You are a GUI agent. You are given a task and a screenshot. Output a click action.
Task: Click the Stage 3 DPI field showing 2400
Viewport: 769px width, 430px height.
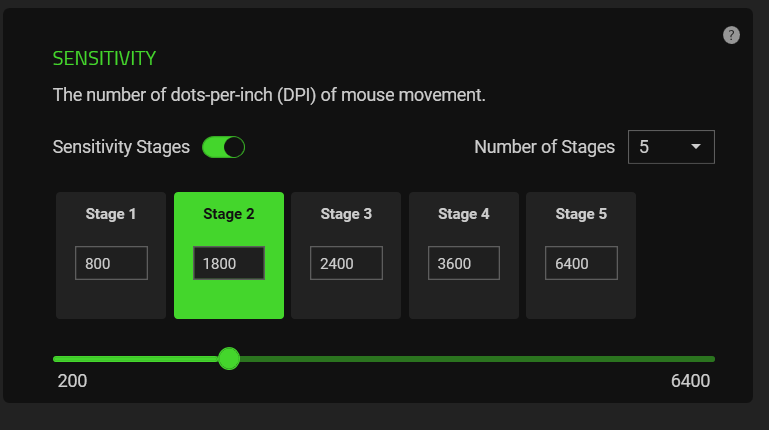(346, 263)
